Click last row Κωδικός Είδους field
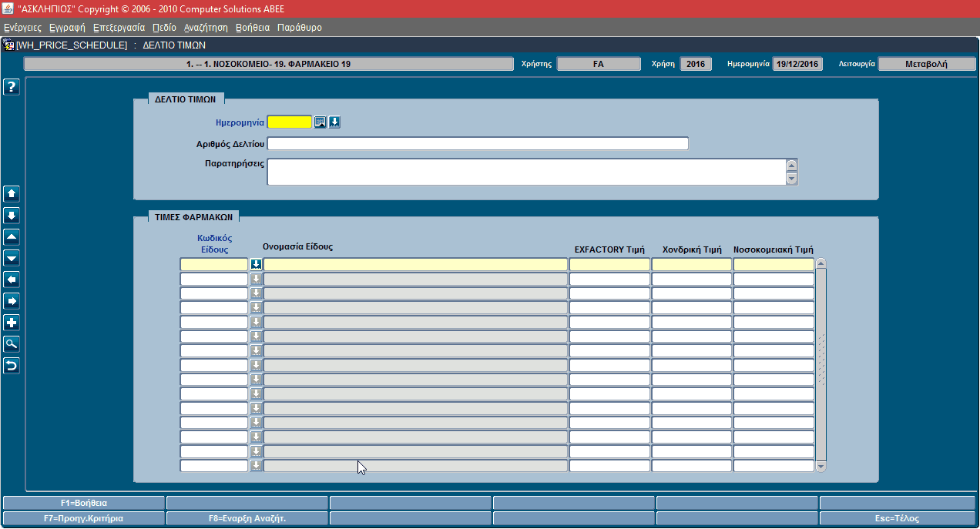The image size is (980, 529). click(x=214, y=465)
